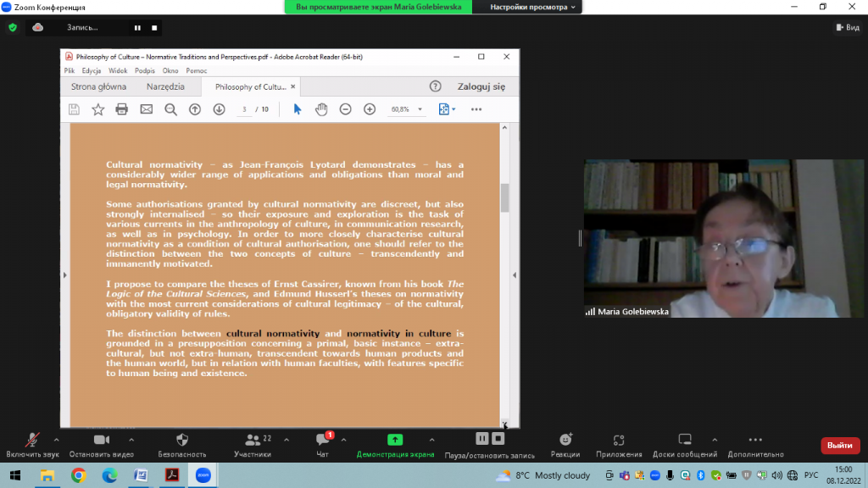868x488 pixels.
Task: Expand the chat options arrow
Action: [x=344, y=440]
